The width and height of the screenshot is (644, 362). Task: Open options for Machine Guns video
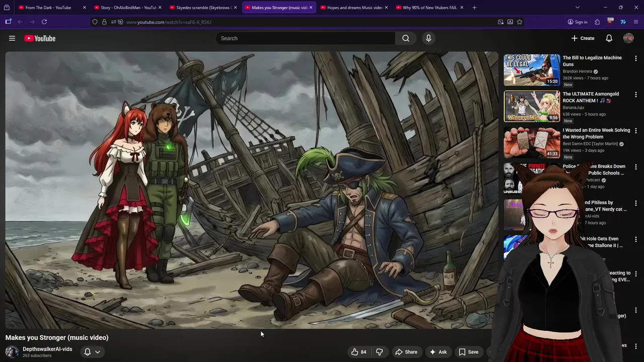coord(636,58)
